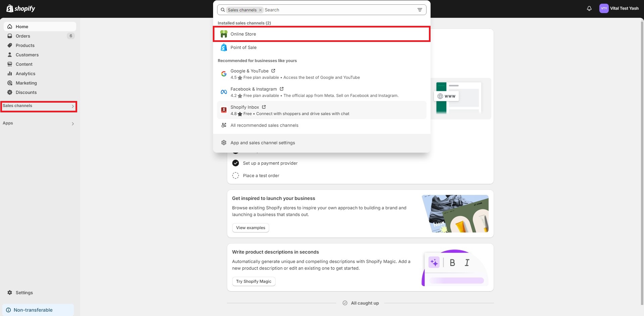This screenshot has height=316, width=644.
Task: Click the gear icon for App settings
Action: [224, 143]
